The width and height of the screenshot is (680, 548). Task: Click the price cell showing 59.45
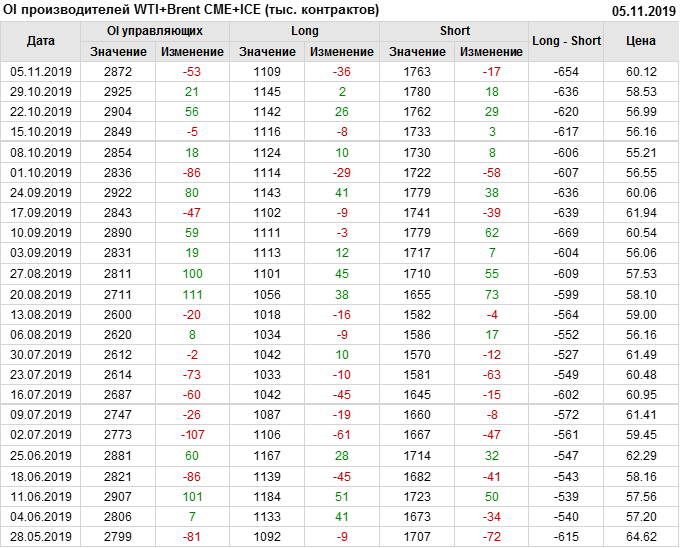coord(641,435)
